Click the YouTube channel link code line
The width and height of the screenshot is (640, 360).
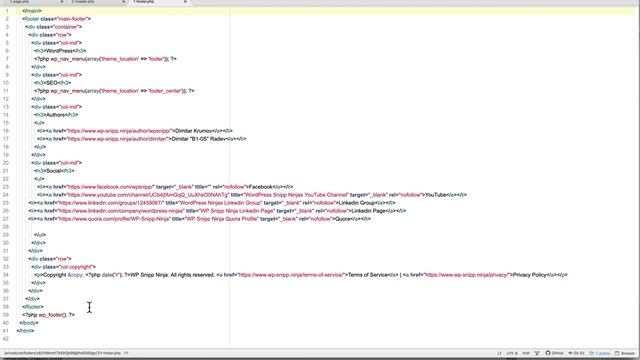pyautogui.click(x=252, y=195)
